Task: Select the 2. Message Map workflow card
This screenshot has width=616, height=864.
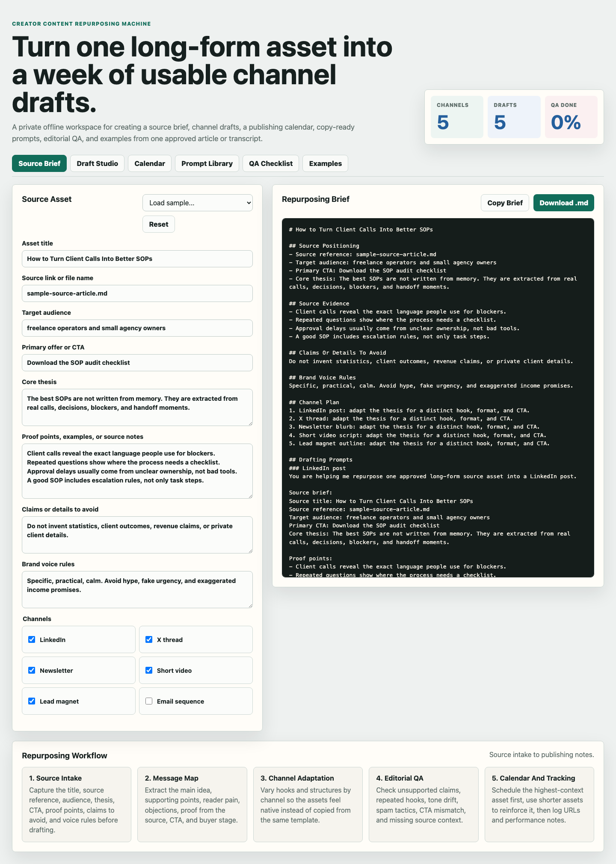Action: pyautogui.click(x=192, y=805)
